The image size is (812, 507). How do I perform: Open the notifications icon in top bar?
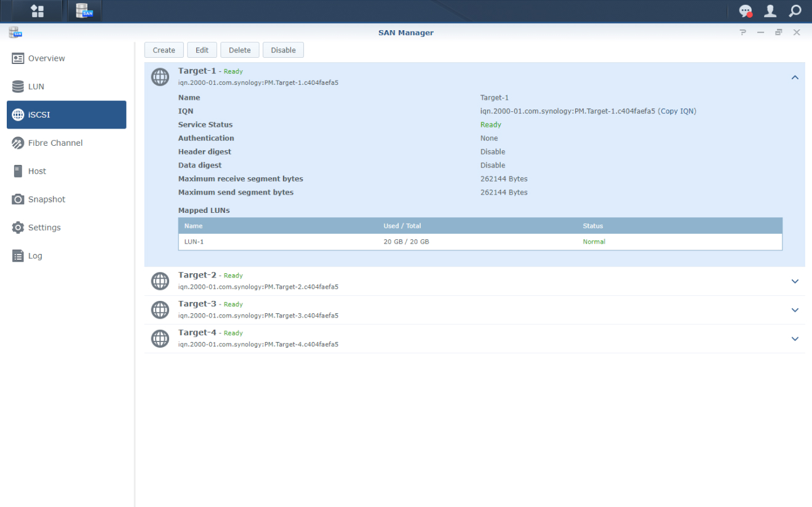click(746, 10)
